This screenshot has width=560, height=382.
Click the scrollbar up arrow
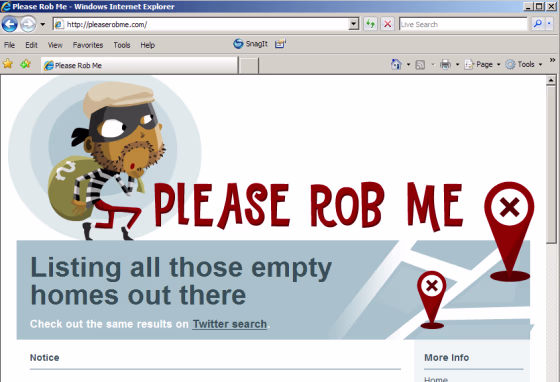[x=551, y=80]
